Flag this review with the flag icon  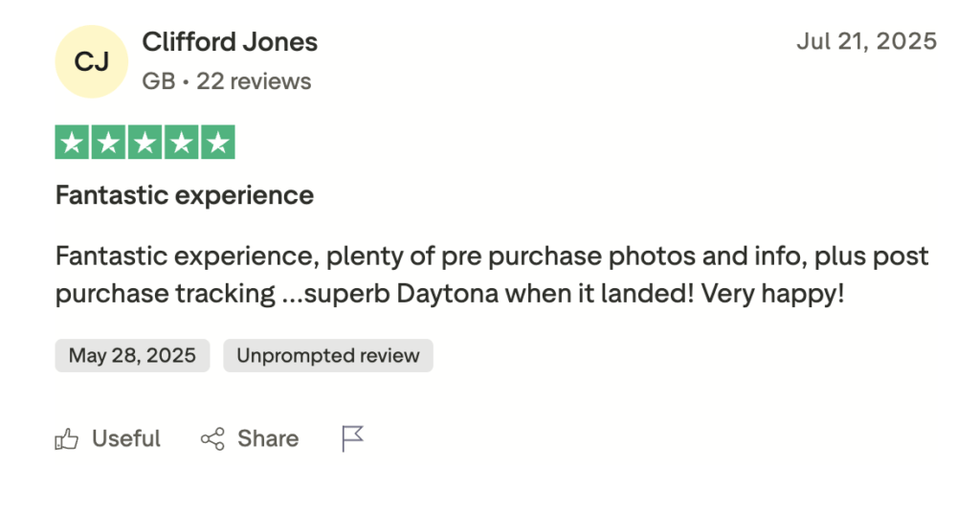point(353,439)
